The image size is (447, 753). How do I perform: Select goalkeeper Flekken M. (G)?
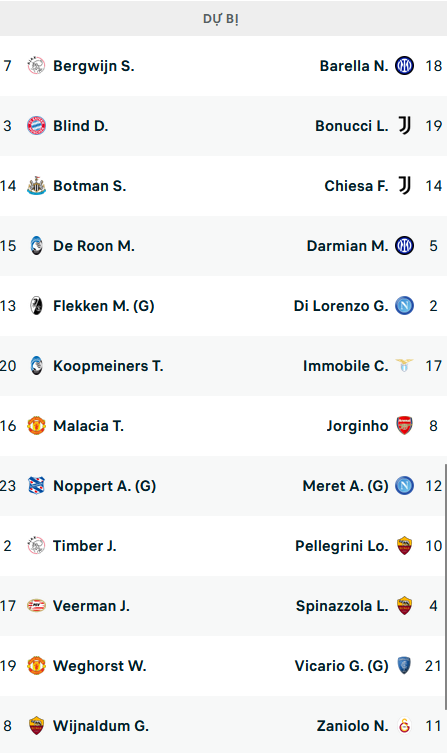[x=103, y=306]
